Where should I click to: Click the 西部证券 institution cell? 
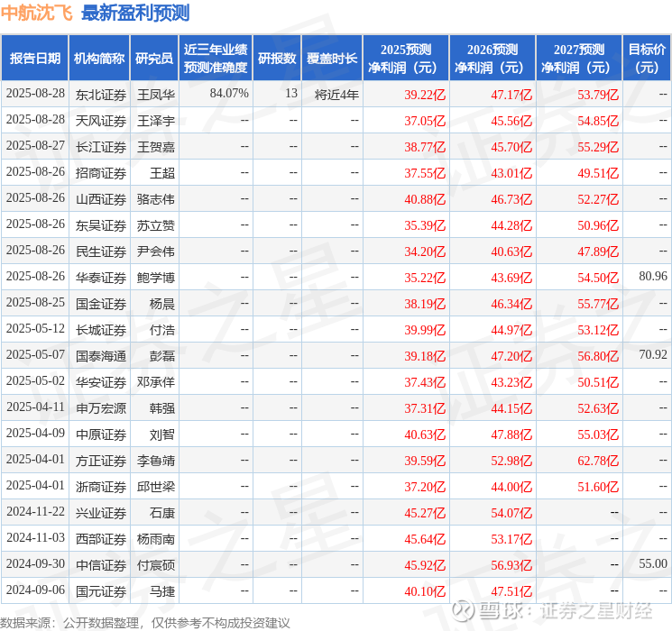pos(101,539)
